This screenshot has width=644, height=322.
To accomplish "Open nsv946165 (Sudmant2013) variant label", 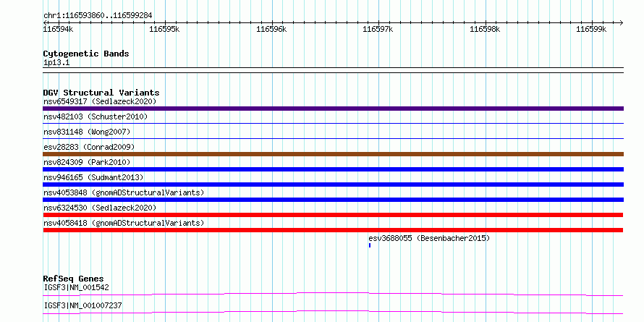I will [93, 177].
